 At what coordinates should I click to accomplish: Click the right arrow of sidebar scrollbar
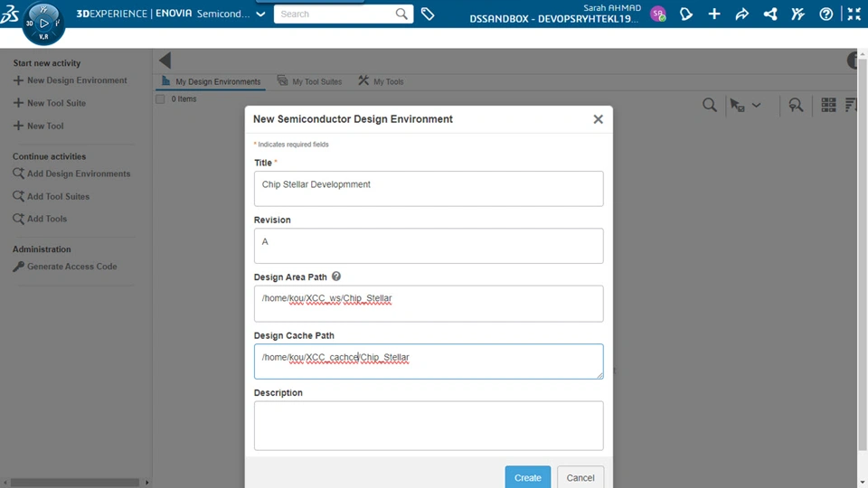point(146,483)
